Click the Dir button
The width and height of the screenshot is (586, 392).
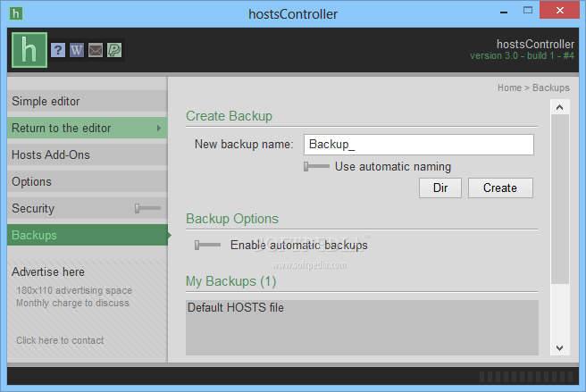(x=440, y=188)
